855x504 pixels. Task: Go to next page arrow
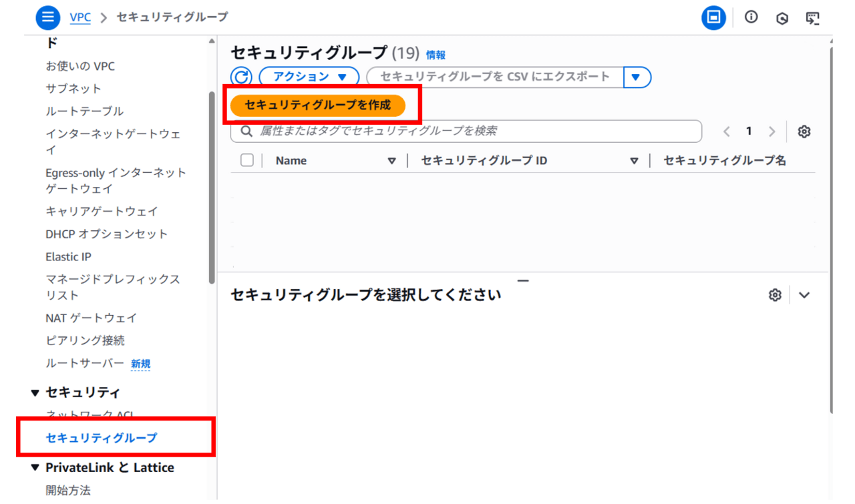[772, 132]
